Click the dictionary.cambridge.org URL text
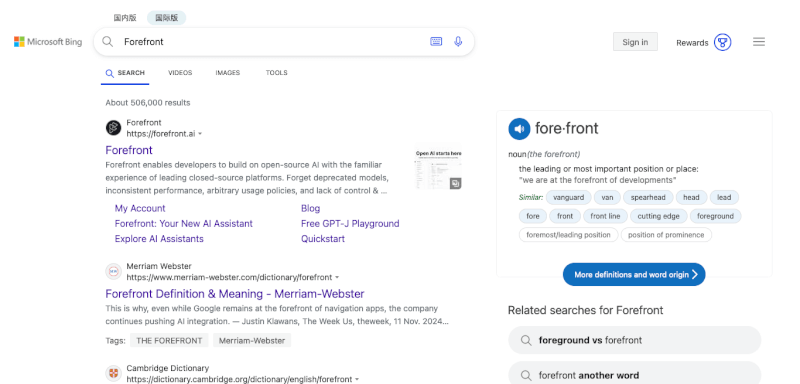Viewport: 800px width, 384px height. click(239, 380)
